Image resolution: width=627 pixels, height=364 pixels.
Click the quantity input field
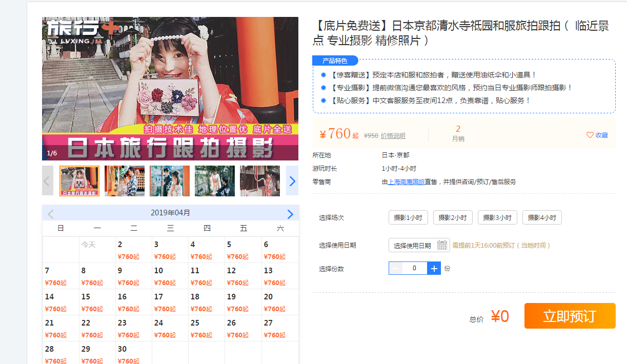point(414,268)
